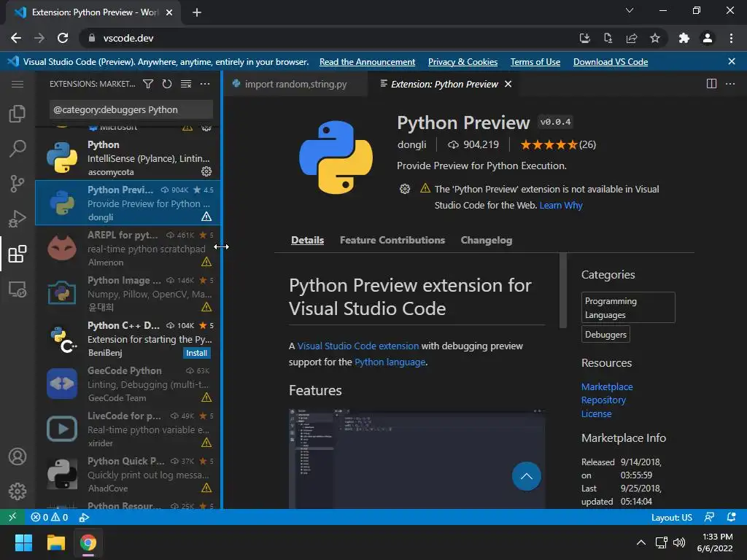Dismiss the preview announcement banner
Screen dimensions: 747x560
point(731,61)
